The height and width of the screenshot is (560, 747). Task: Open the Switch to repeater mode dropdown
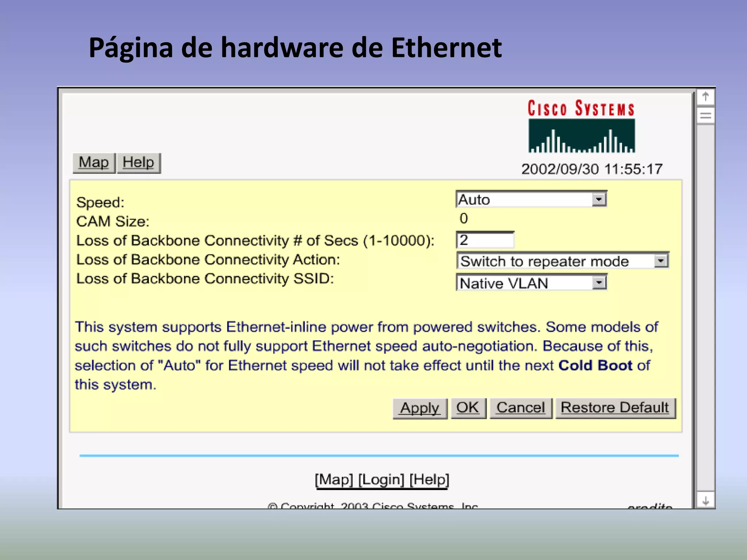tap(562, 261)
